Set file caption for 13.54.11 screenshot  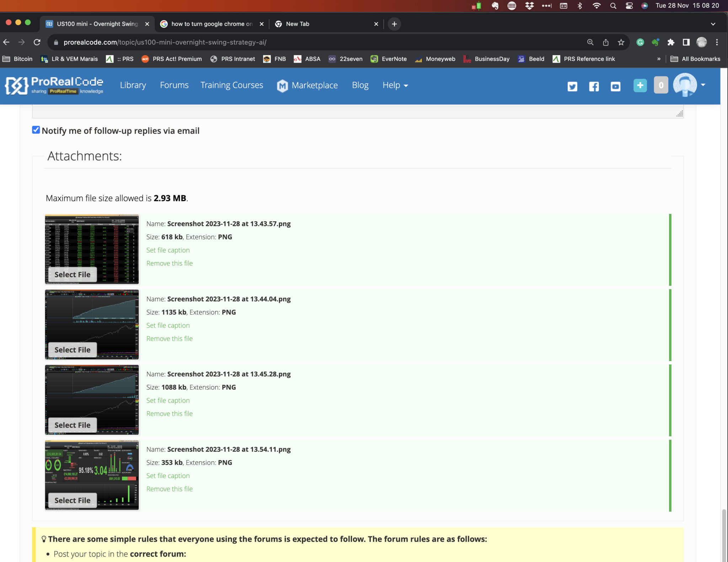[x=168, y=476]
